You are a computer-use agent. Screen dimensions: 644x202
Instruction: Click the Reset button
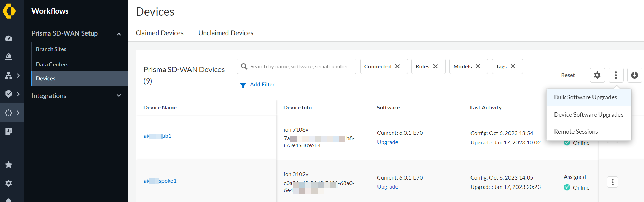point(568,75)
